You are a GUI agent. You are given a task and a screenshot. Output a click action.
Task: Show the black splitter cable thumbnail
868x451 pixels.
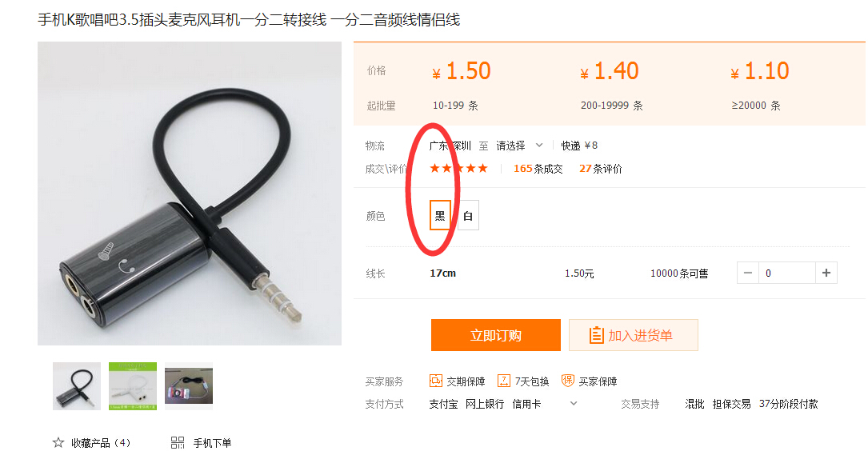coord(77,386)
